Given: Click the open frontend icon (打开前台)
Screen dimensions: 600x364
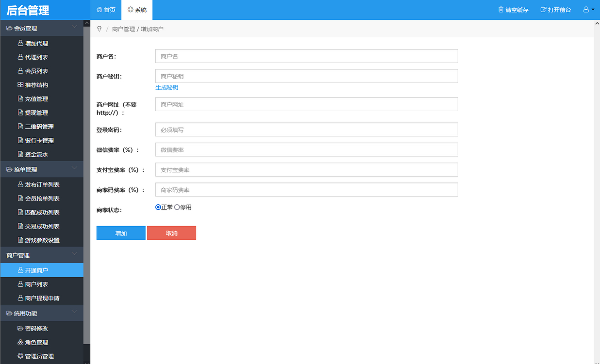Looking at the screenshot, I should pyautogui.click(x=543, y=10).
